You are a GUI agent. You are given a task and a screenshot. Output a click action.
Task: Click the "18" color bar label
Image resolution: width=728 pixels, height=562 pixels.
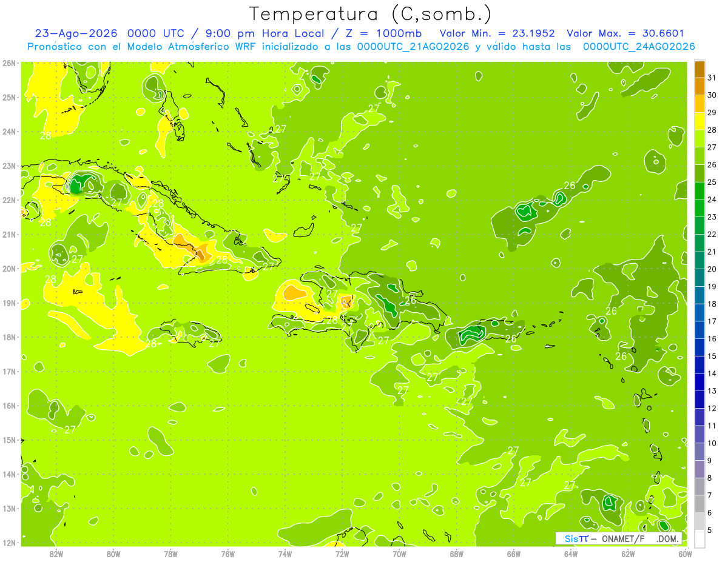[712, 304]
